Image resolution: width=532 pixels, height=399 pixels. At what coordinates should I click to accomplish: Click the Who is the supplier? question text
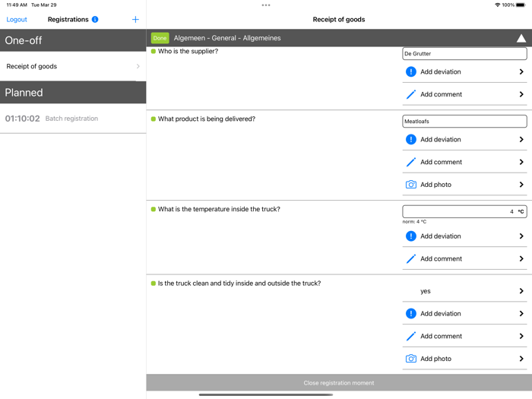[x=188, y=51]
